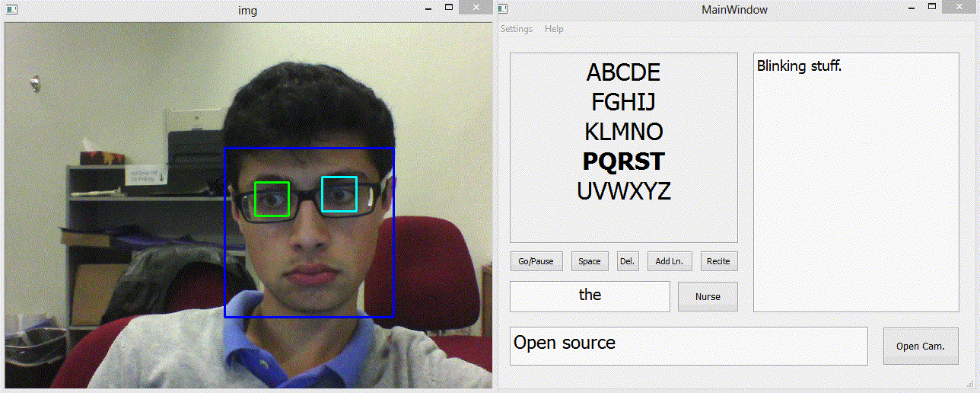Click the Open Cam. button
Viewport: 980px width, 393px height.
click(920, 346)
